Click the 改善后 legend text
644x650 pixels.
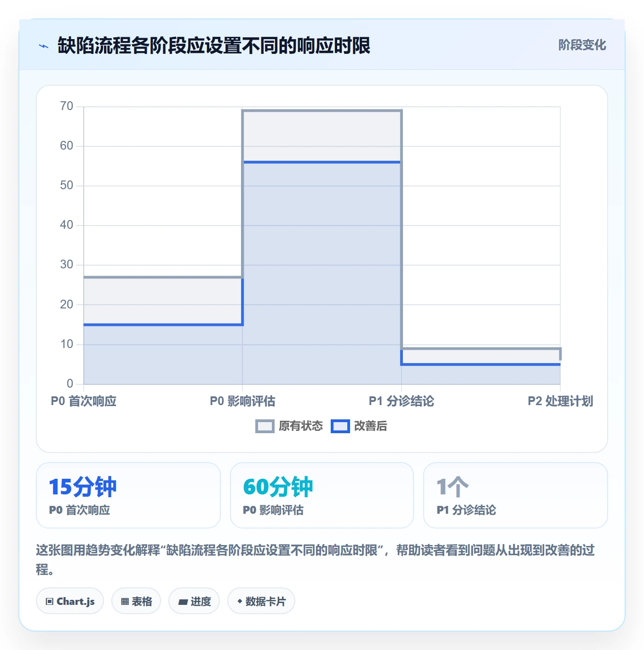coord(371,426)
